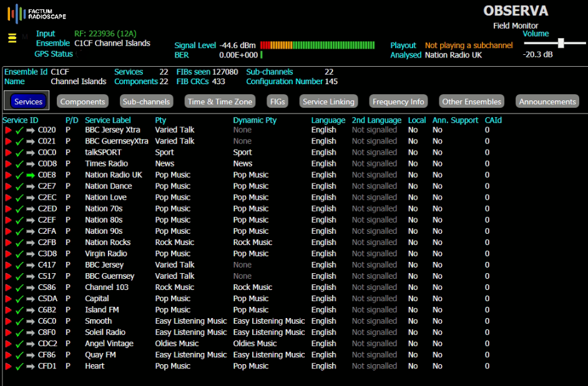
Task: Open the Frequency Info tab
Action: 398,102
